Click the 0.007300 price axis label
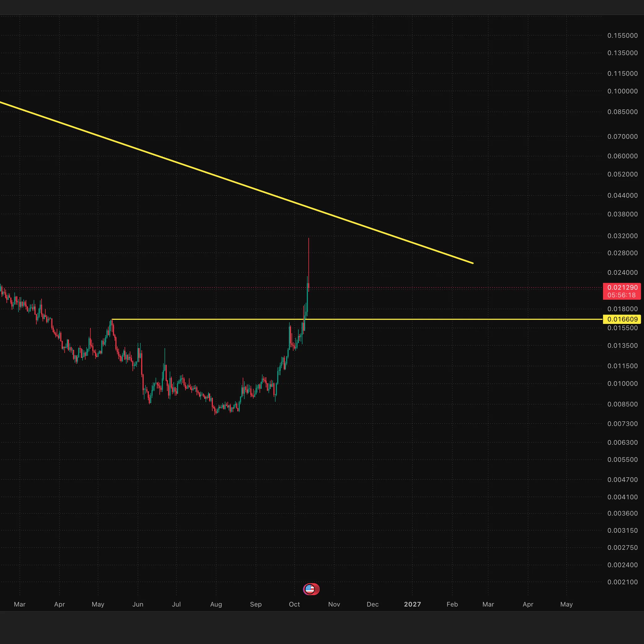 [x=622, y=424]
